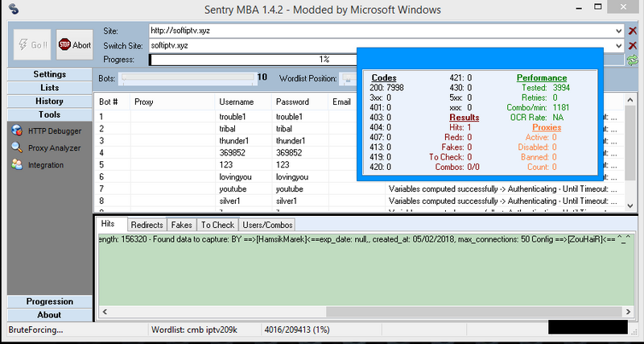Open the History section

point(50,101)
